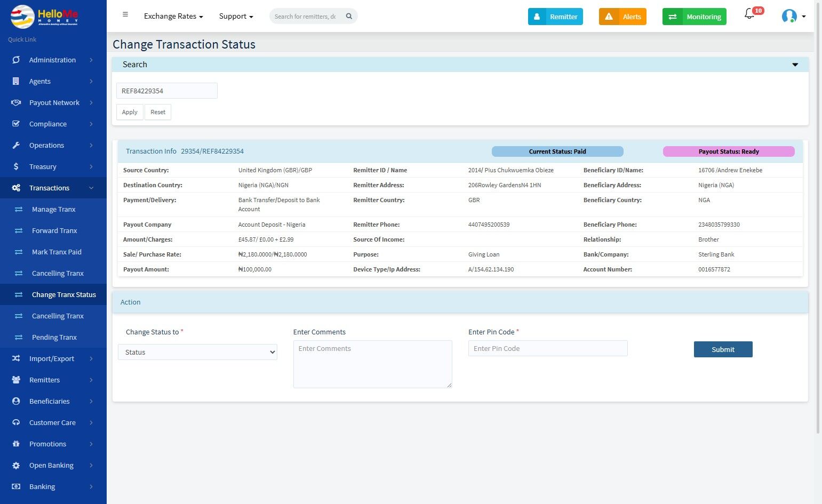The width and height of the screenshot is (822, 504).
Task: Click the Compliance checkmark icon
Action: [x=16, y=124]
